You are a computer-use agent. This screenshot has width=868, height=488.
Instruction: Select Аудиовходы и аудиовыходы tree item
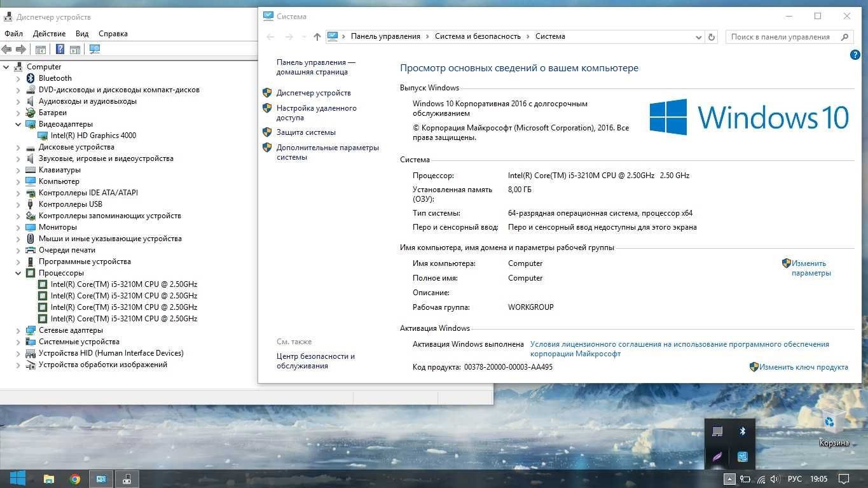pos(88,101)
